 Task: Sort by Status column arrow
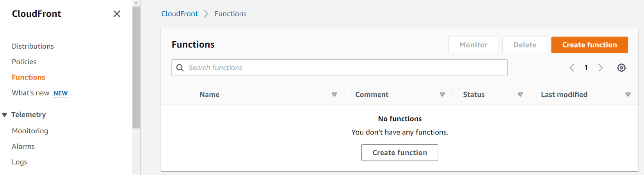pyautogui.click(x=520, y=95)
